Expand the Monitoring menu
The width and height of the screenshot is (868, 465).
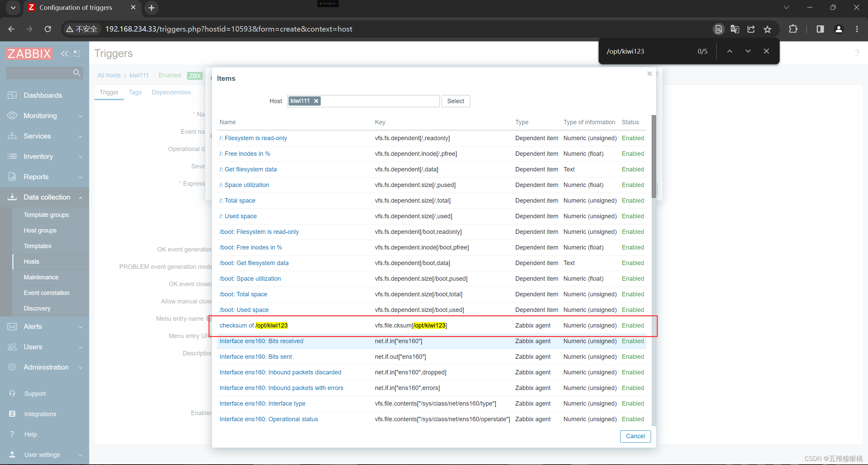(x=44, y=116)
